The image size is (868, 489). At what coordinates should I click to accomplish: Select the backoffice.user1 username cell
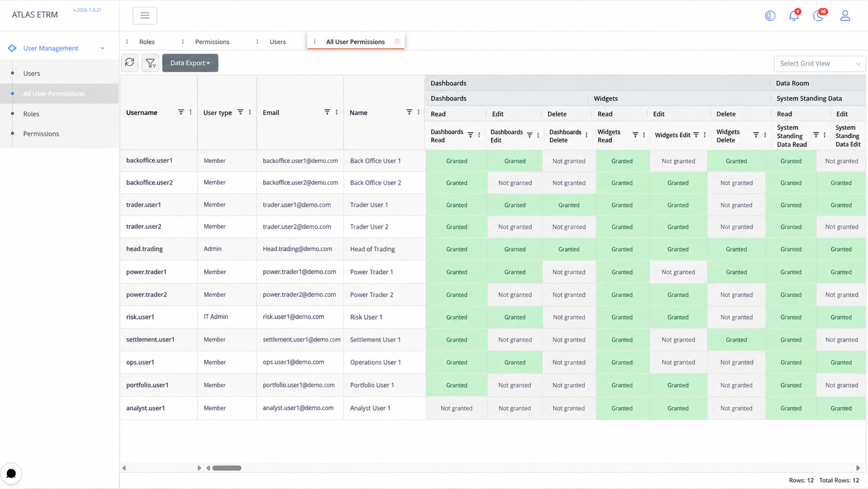(x=158, y=161)
